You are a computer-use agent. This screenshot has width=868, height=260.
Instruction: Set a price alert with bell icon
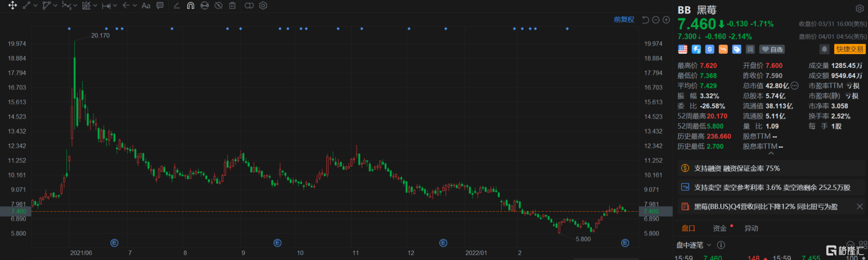[824, 49]
